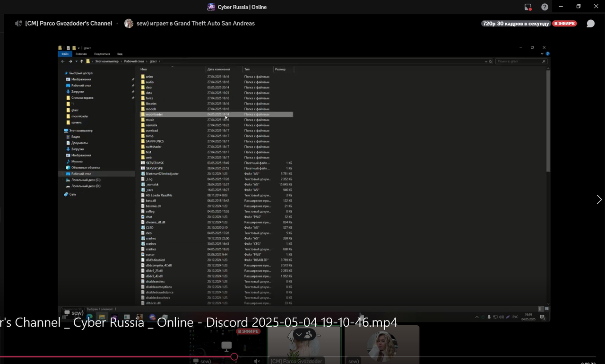Open Быстрый доступ in navigation pane

[x=81, y=73]
